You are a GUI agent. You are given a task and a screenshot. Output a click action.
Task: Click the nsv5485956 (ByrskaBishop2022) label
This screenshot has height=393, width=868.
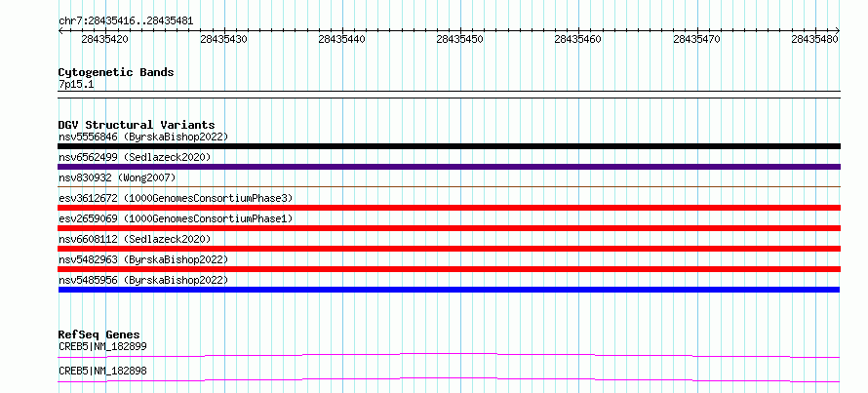143,280
